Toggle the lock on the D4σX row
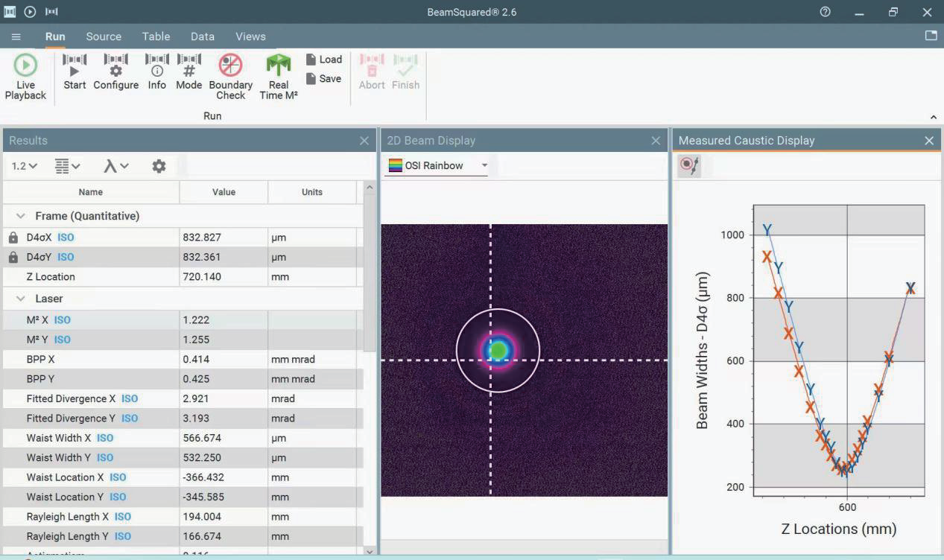This screenshot has width=944, height=560. (13, 238)
